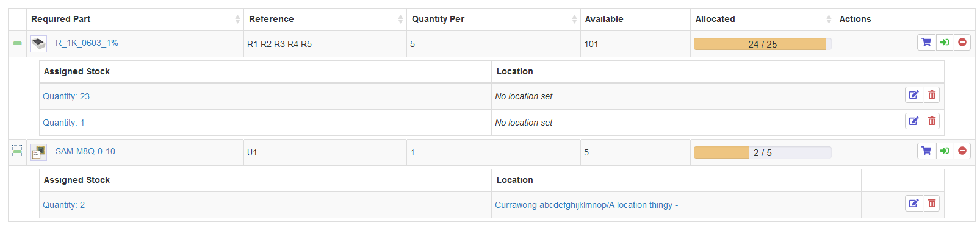Click the red remove icon for R_1K_0603_1%
Viewport: 980px width, 228px height.
click(x=962, y=42)
